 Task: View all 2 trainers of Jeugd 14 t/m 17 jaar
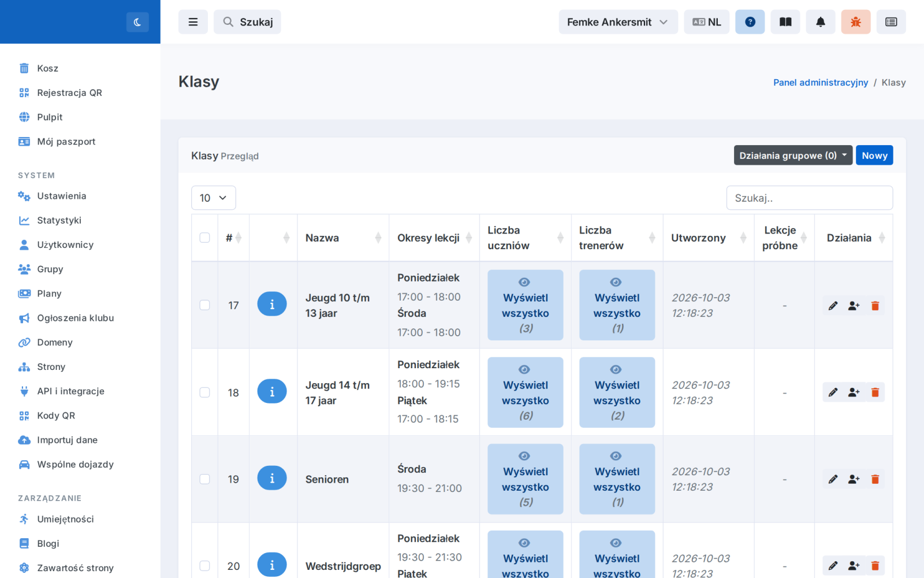tap(617, 392)
